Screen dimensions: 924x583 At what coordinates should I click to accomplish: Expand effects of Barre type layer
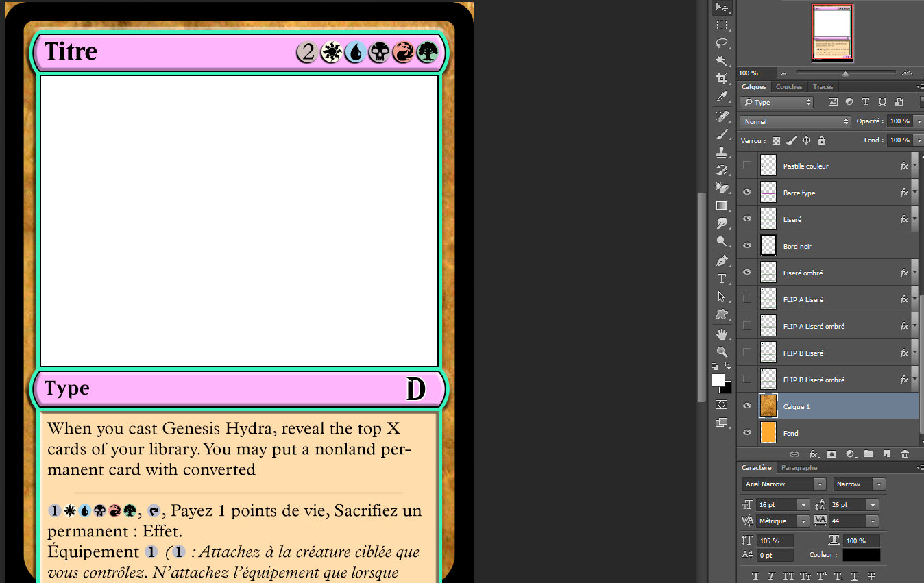(914, 193)
